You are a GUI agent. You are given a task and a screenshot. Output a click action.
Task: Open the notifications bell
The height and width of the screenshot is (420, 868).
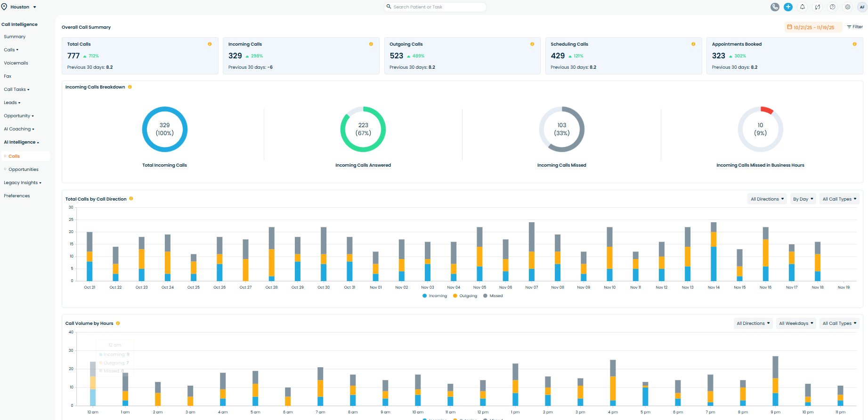pos(803,7)
